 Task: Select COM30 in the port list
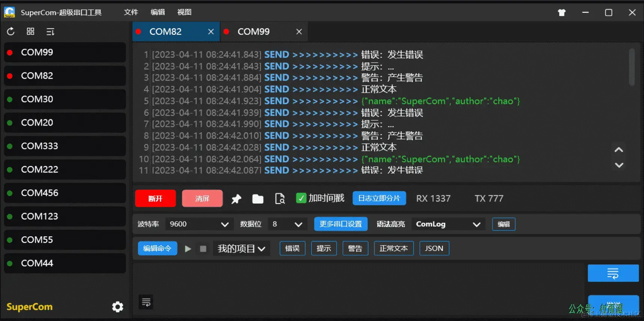(65, 99)
